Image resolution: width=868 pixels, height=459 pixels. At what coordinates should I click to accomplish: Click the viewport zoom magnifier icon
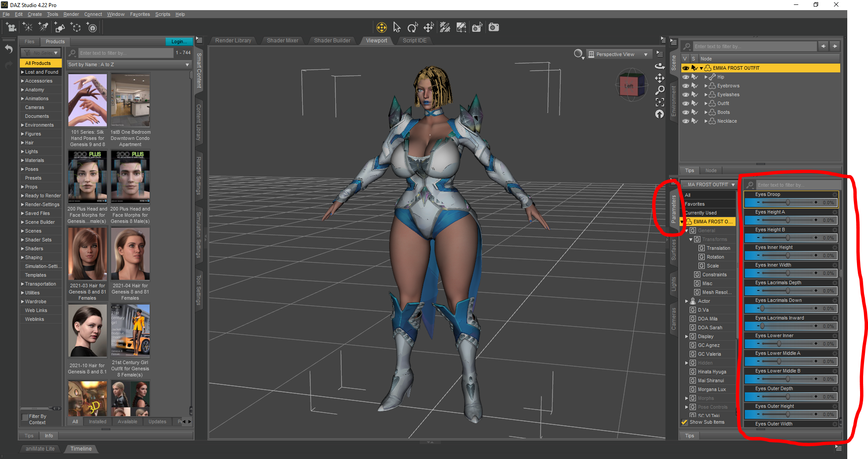[660, 90]
